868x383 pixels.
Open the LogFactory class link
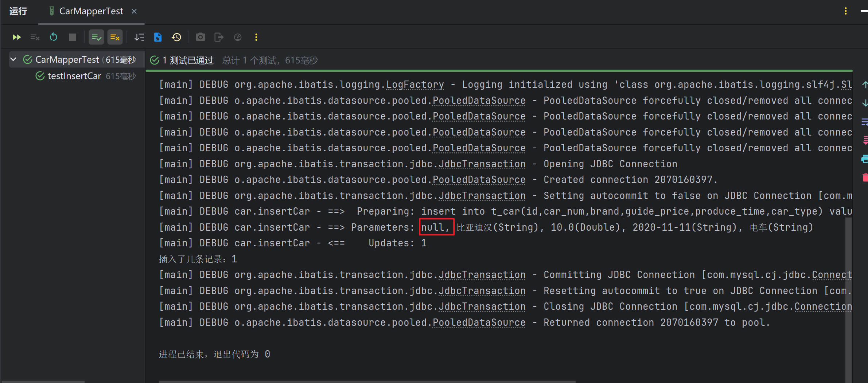[415, 85]
